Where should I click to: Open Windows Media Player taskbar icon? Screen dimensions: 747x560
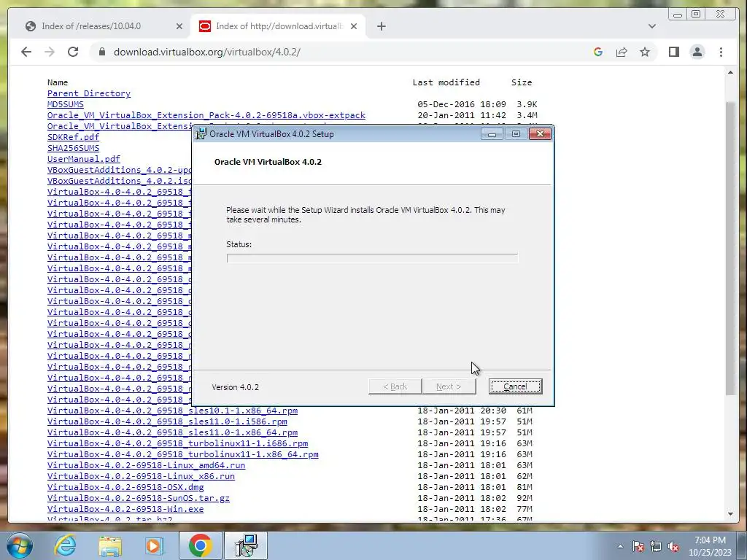point(154,545)
